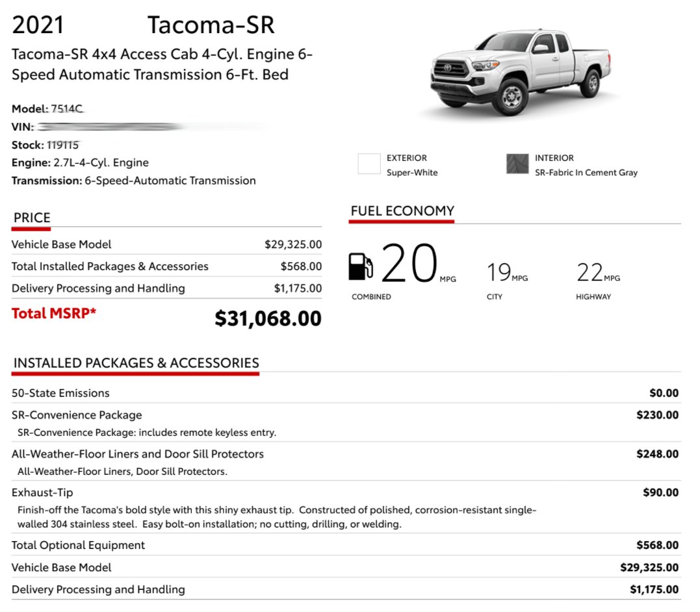The image size is (700, 612).
Task: Select the $31,068.00 total price
Action: [x=268, y=318]
